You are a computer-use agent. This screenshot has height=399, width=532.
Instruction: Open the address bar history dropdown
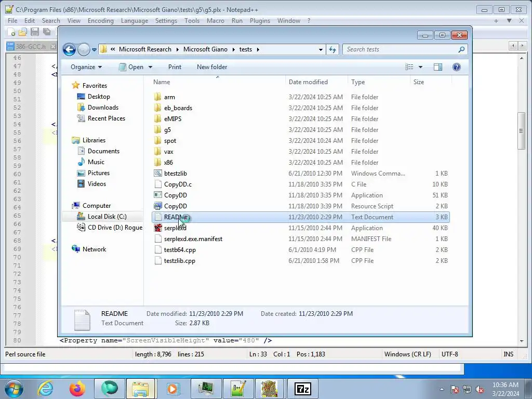tap(321, 49)
